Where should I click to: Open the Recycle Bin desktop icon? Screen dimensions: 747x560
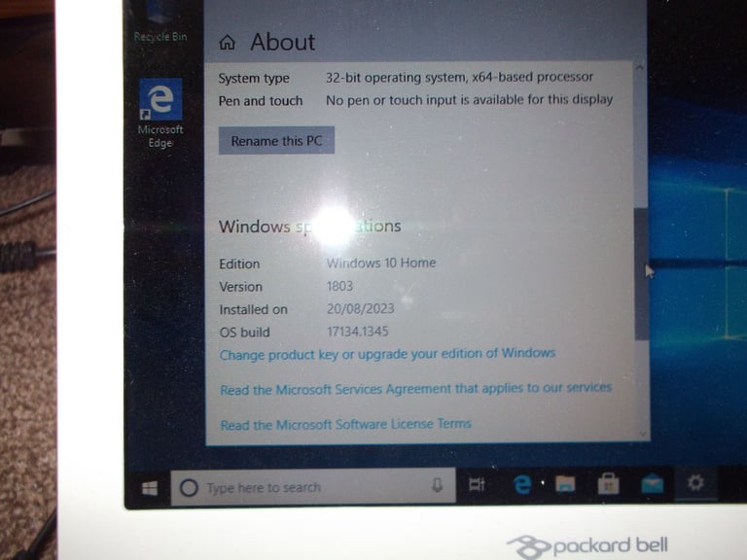pyautogui.click(x=160, y=22)
